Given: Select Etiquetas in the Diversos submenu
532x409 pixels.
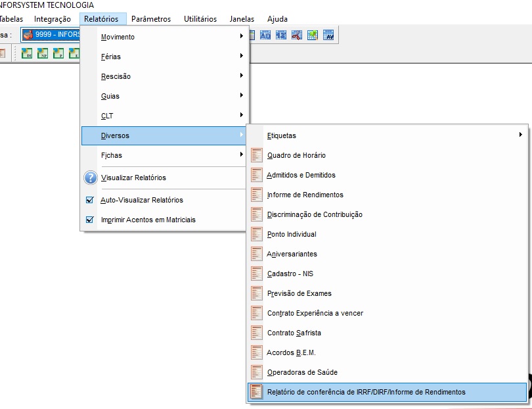Looking at the screenshot, I should click(x=387, y=135).
